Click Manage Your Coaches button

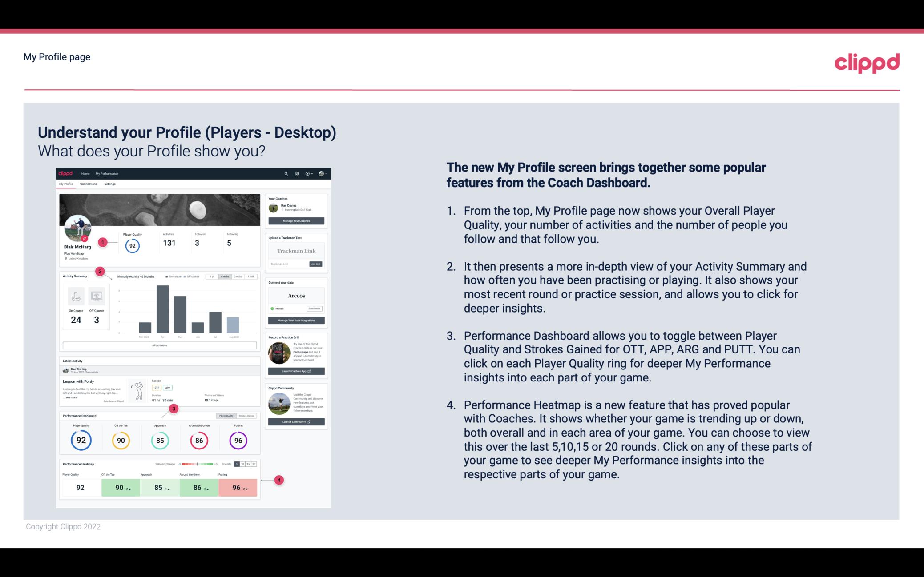pyautogui.click(x=297, y=221)
